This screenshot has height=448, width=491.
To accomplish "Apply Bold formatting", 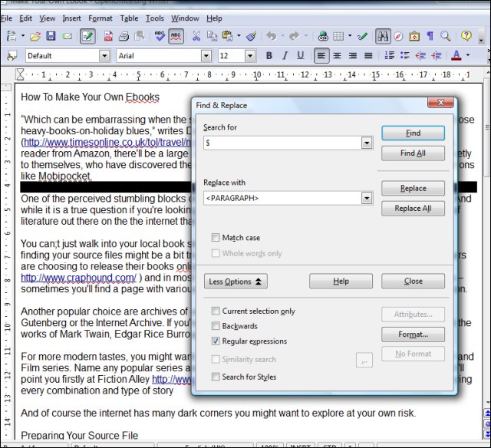I will point(269,56).
